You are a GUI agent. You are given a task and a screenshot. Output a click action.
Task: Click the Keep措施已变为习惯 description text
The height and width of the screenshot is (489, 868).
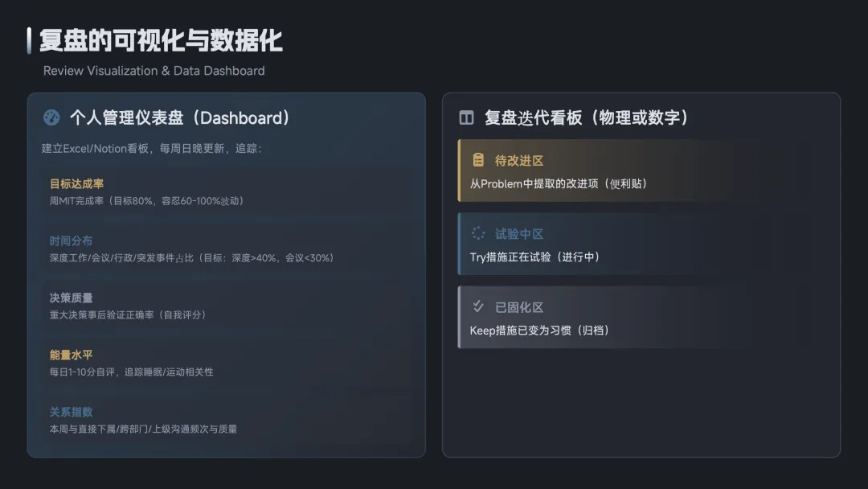click(539, 331)
